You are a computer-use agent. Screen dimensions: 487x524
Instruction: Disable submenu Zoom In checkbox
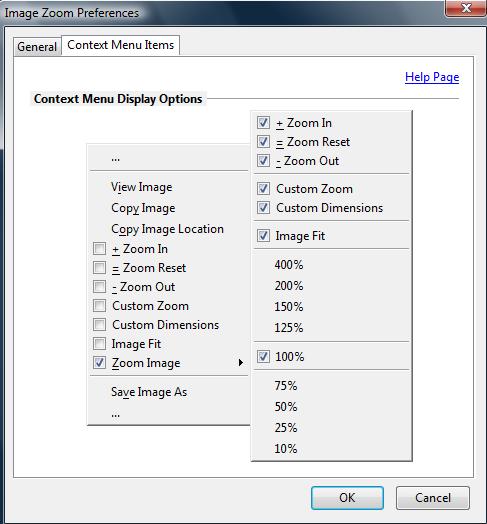(263, 123)
